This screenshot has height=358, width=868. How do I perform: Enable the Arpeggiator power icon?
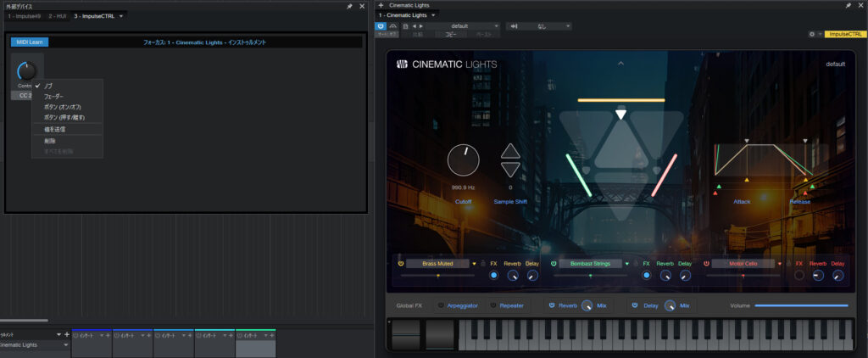pyautogui.click(x=441, y=305)
